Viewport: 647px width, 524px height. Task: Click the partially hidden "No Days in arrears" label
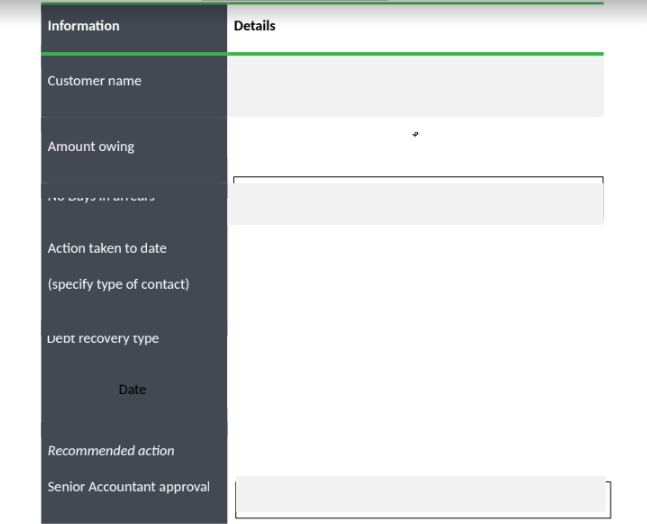coord(100,197)
